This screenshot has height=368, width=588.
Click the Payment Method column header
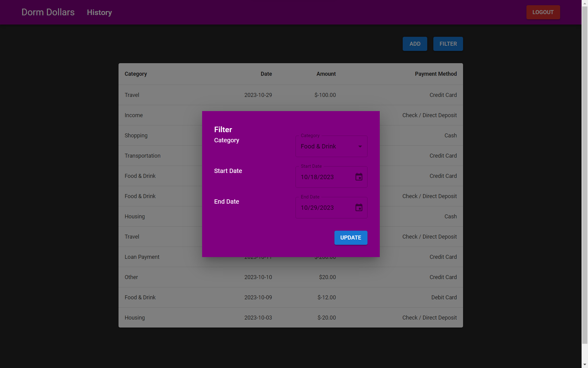point(435,74)
